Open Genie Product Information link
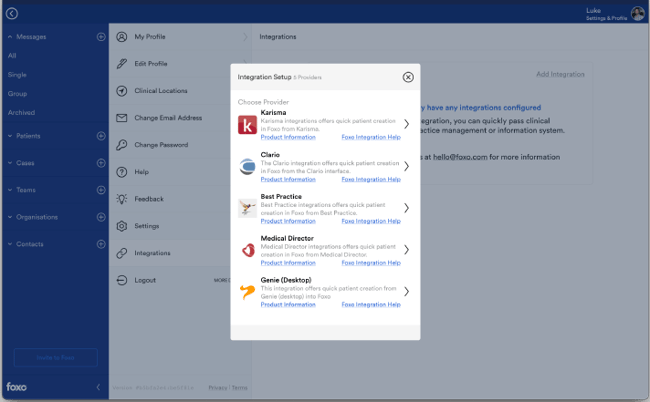Viewport: 650px width, 402px height. click(288, 305)
